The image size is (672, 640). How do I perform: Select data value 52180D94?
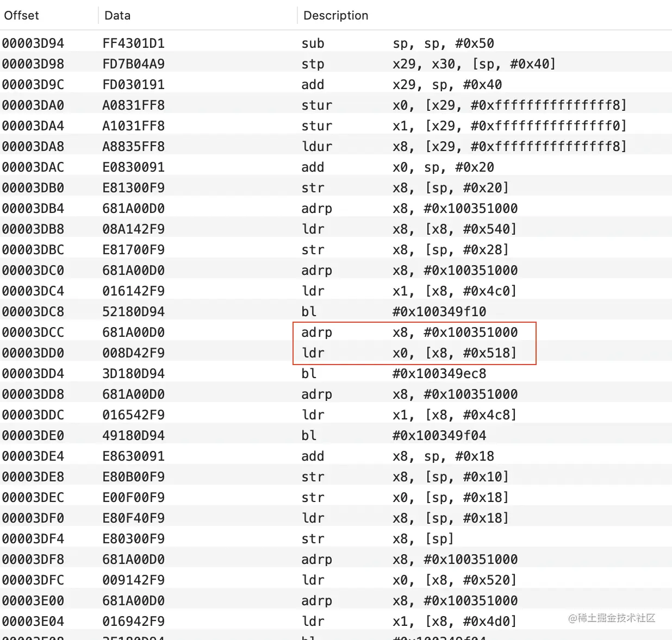(133, 312)
